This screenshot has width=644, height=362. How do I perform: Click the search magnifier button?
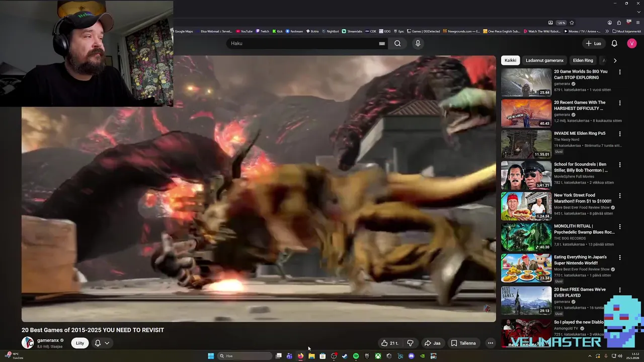click(397, 43)
